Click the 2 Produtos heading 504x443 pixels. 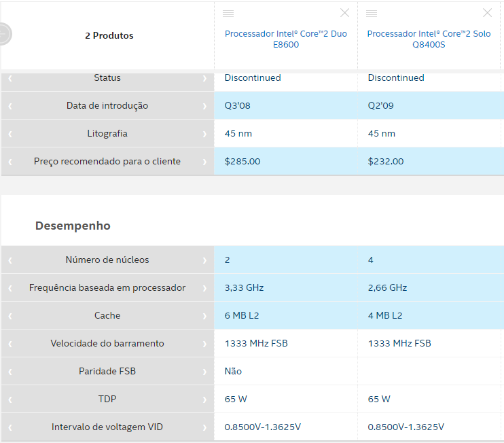click(109, 35)
